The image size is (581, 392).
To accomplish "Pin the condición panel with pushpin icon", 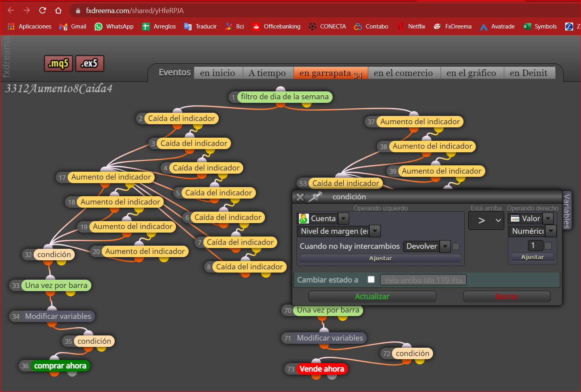I will pyautogui.click(x=316, y=197).
